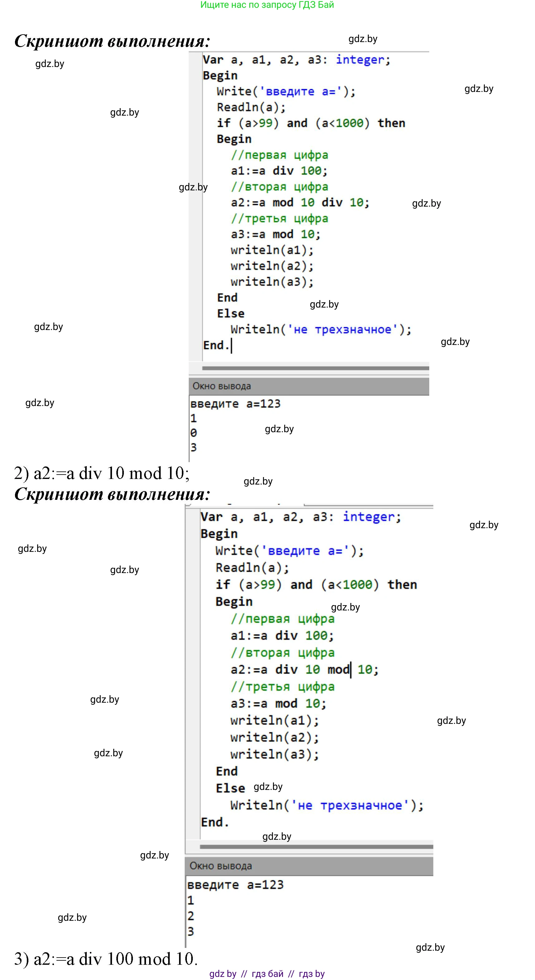This screenshot has height=980, width=535.
Task: Click the 'a2:=a mod 10 div 10;' code line
Action: (300, 203)
